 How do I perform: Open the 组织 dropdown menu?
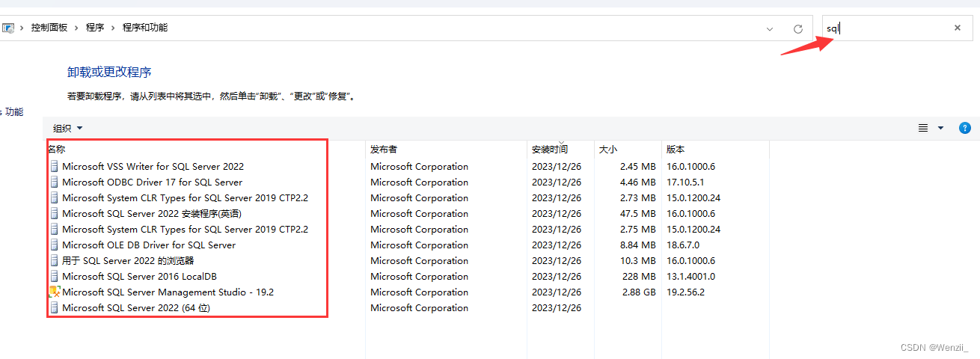pos(68,128)
